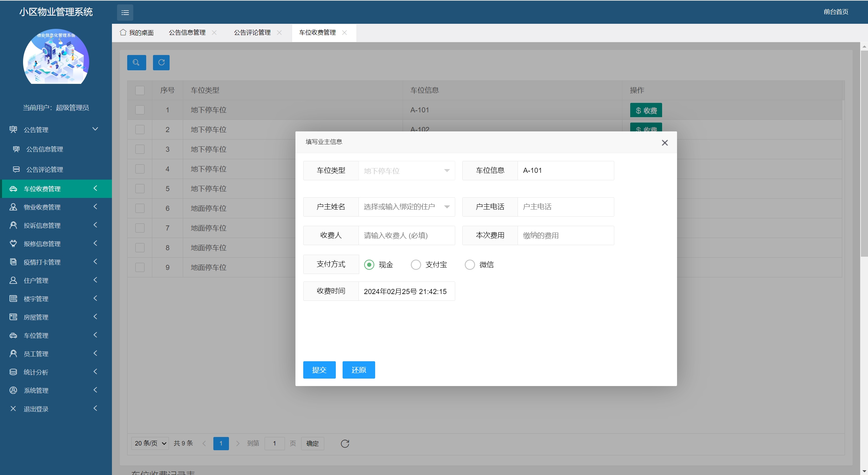Click the hamburger menu toggle icon
Image resolution: width=868 pixels, height=475 pixels.
tap(125, 13)
